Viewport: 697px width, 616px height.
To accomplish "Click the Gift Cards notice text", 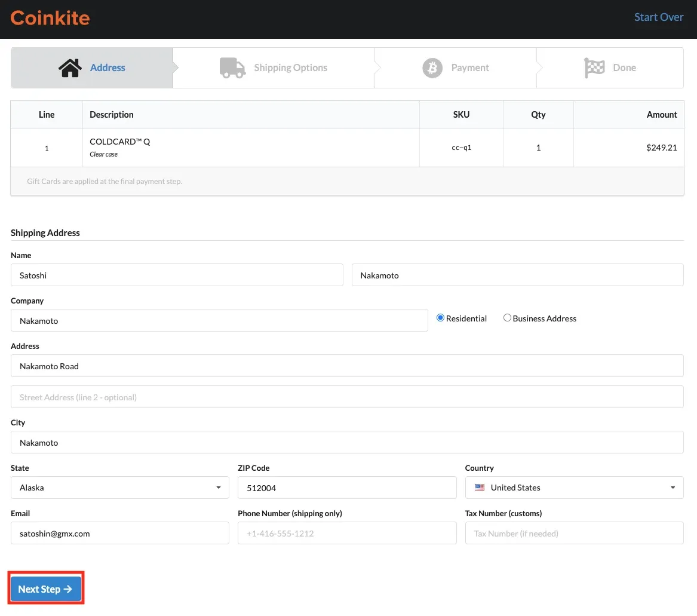I will pos(105,181).
